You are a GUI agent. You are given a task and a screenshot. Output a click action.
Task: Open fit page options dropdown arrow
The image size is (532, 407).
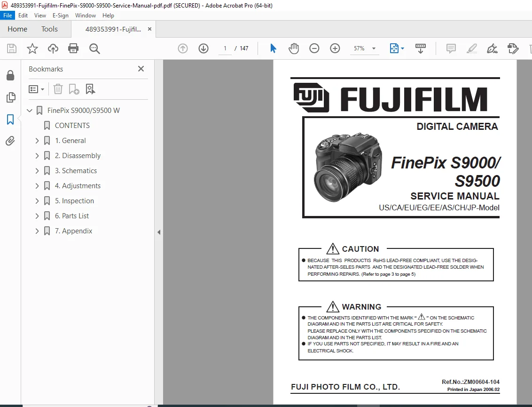click(402, 48)
